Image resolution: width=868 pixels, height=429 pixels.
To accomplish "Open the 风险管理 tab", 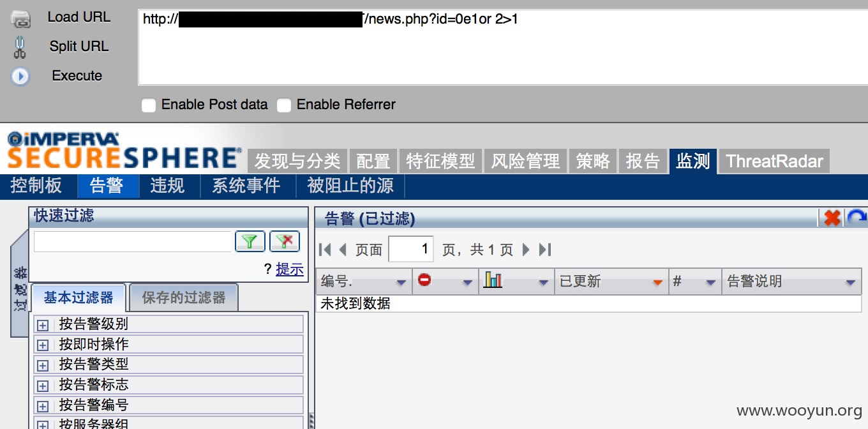I will tap(525, 162).
